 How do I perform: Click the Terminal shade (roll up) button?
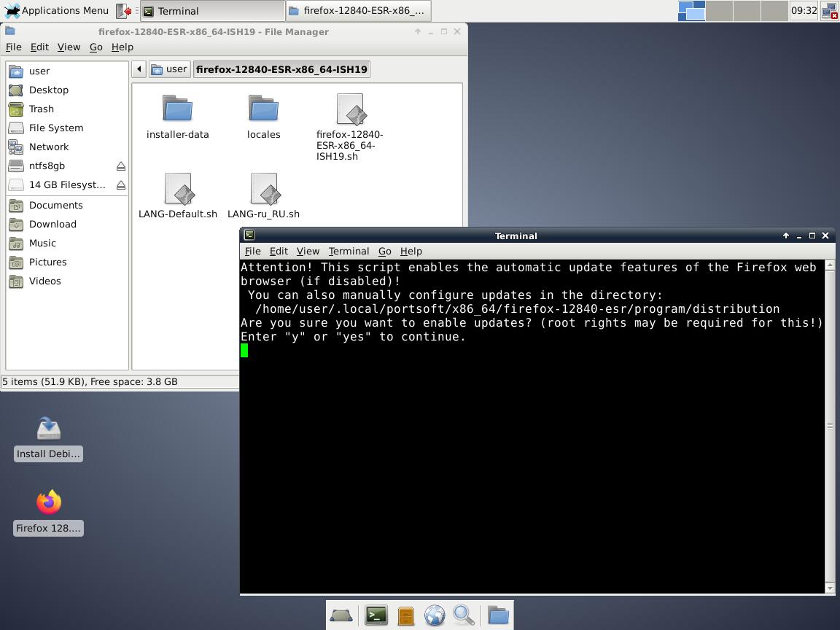(x=786, y=236)
